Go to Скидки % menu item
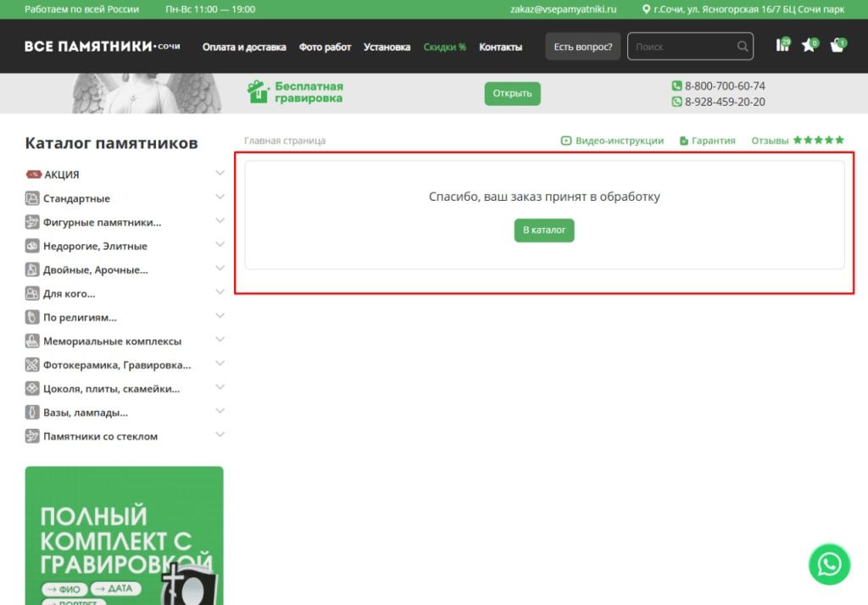The width and height of the screenshot is (868, 605). click(445, 47)
